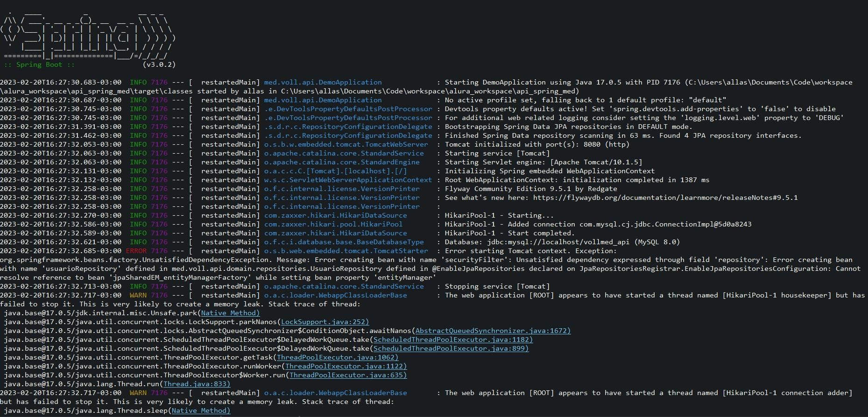The width and height of the screenshot is (868, 417).
Task: Click 'Initializing Spring embedded WebApplicationContext' message
Action: (550, 171)
